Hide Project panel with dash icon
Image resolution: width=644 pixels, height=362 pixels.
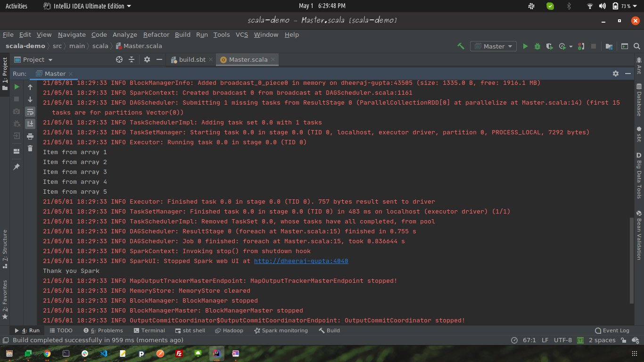159,59
